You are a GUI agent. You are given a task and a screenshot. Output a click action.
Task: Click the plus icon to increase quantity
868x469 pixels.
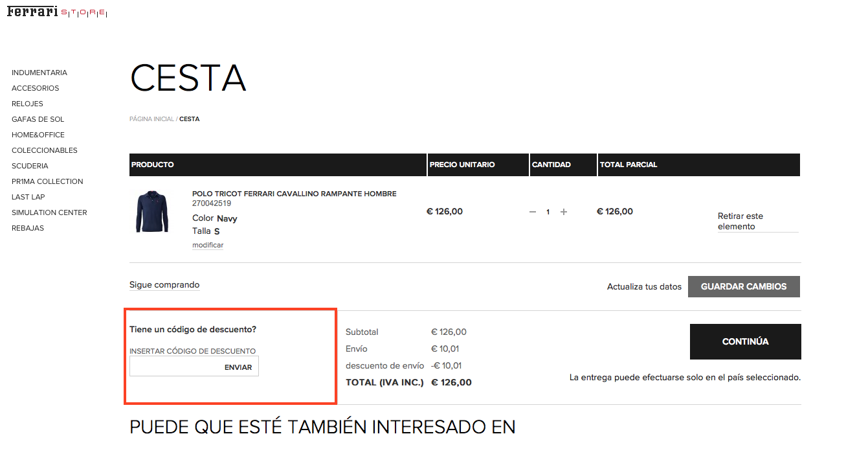564,211
